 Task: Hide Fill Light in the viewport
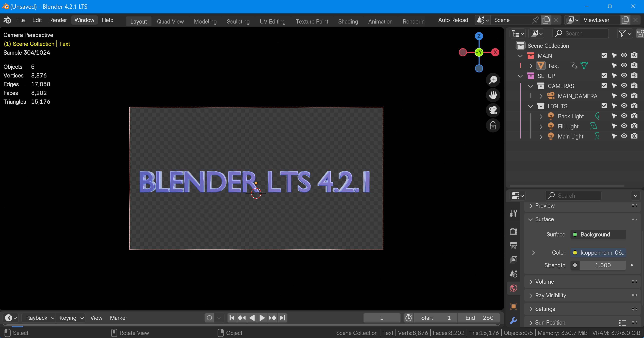(624, 126)
